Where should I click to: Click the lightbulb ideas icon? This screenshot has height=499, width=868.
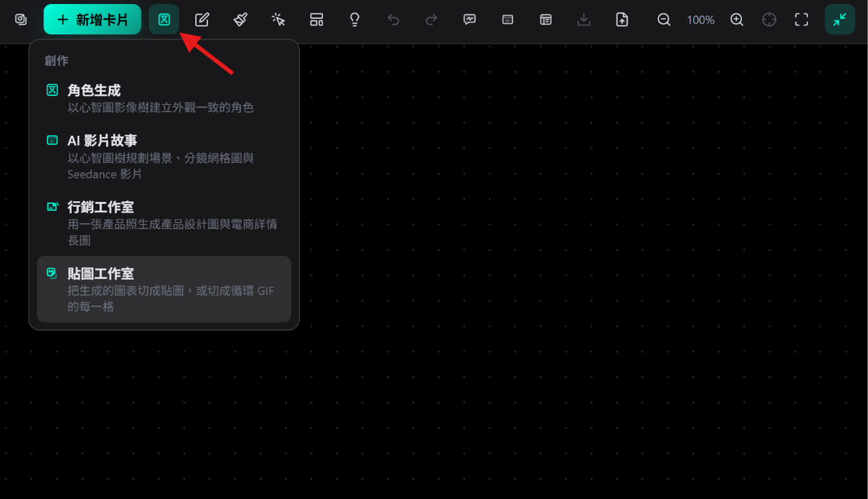355,20
